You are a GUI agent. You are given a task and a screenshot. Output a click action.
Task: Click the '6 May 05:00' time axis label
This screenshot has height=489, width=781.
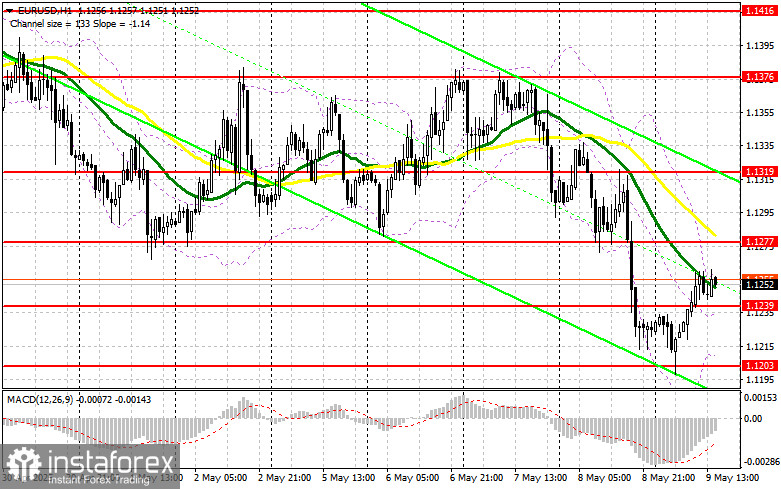click(x=412, y=478)
